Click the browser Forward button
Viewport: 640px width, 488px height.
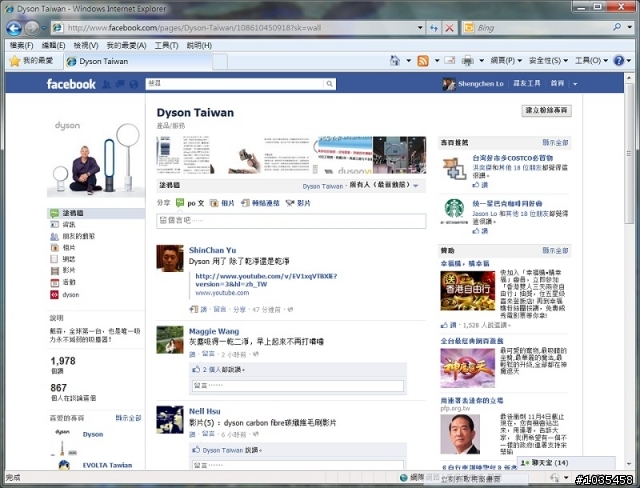(x=31, y=28)
